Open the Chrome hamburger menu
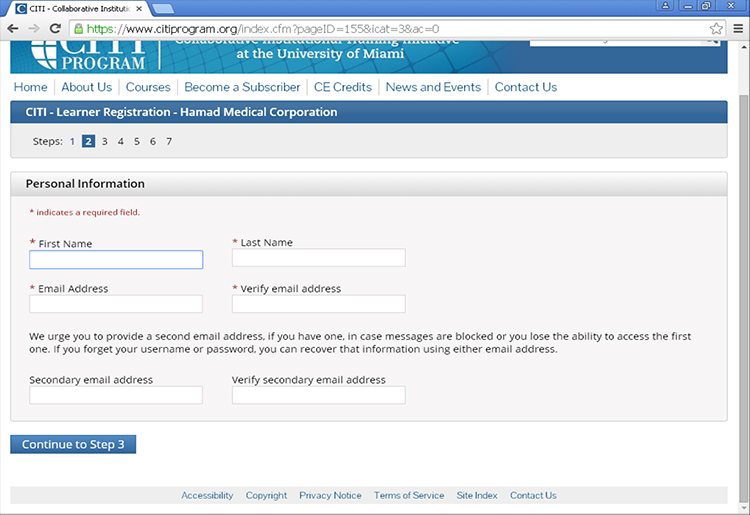 (x=738, y=29)
